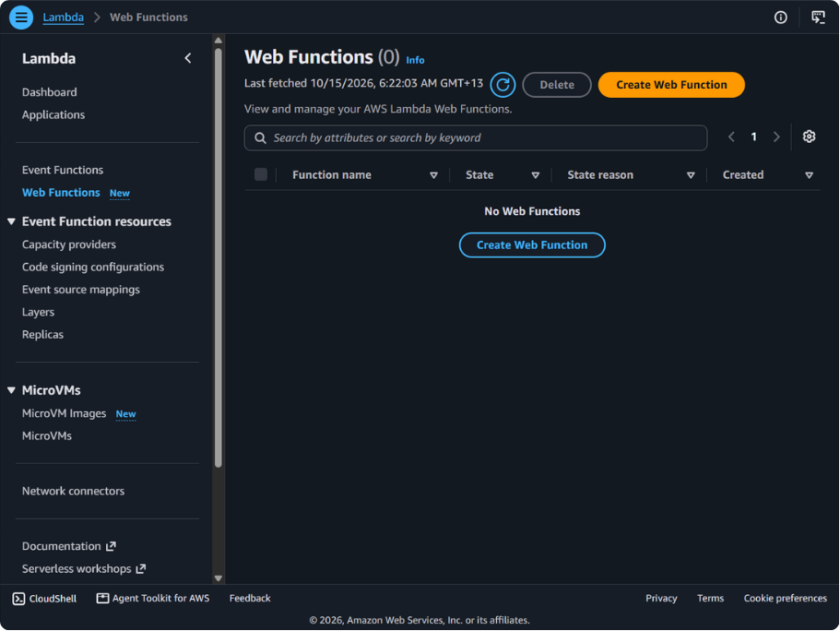Sort by State reason column arrow

coord(691,175)
